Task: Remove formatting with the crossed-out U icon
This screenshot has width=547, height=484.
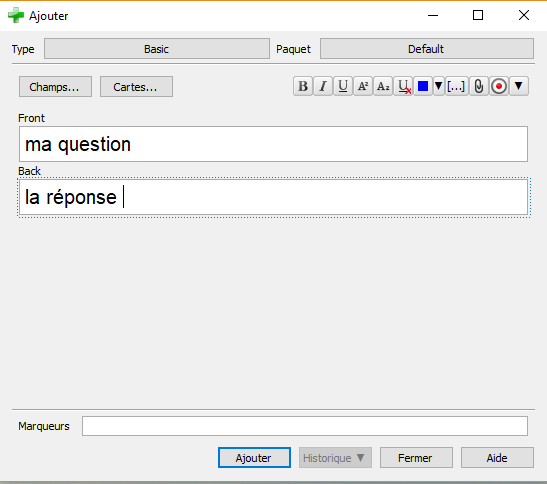Action: 403,86
